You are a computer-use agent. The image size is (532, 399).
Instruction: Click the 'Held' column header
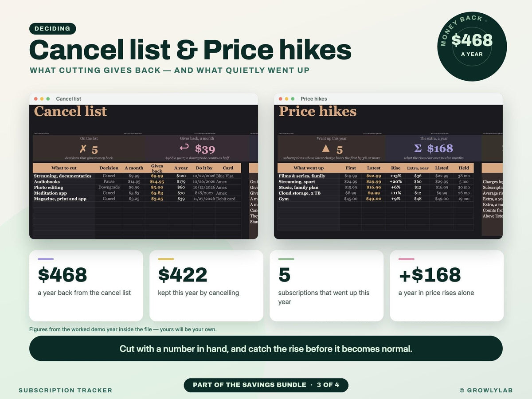(464, 168)
